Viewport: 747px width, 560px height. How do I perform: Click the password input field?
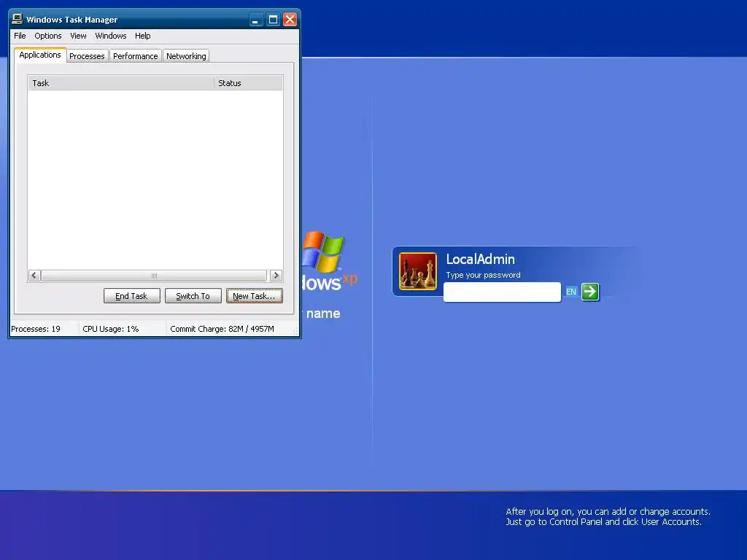click(x=502, y=292)
